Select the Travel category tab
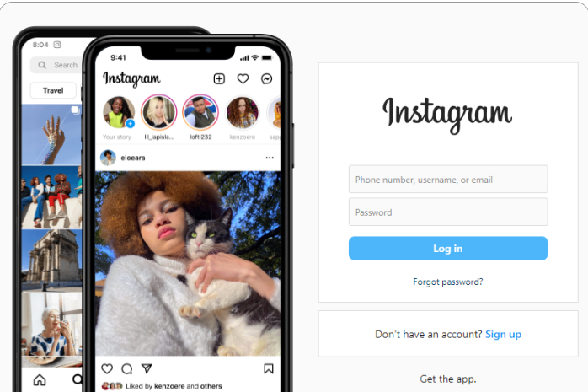Viewport: 588px width, 392px height. 53,90
